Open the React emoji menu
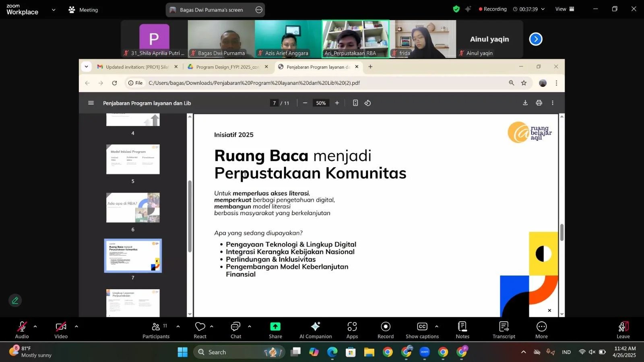The image size is (644, 362). coord(200,330)
